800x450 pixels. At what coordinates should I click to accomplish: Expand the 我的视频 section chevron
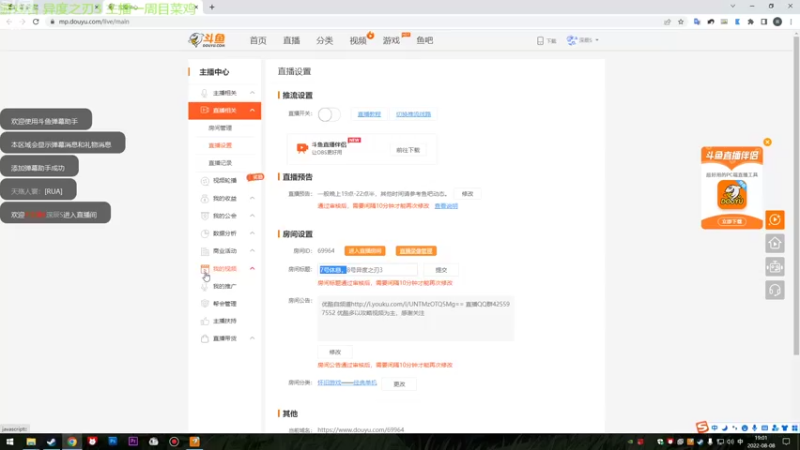[252, 268]
